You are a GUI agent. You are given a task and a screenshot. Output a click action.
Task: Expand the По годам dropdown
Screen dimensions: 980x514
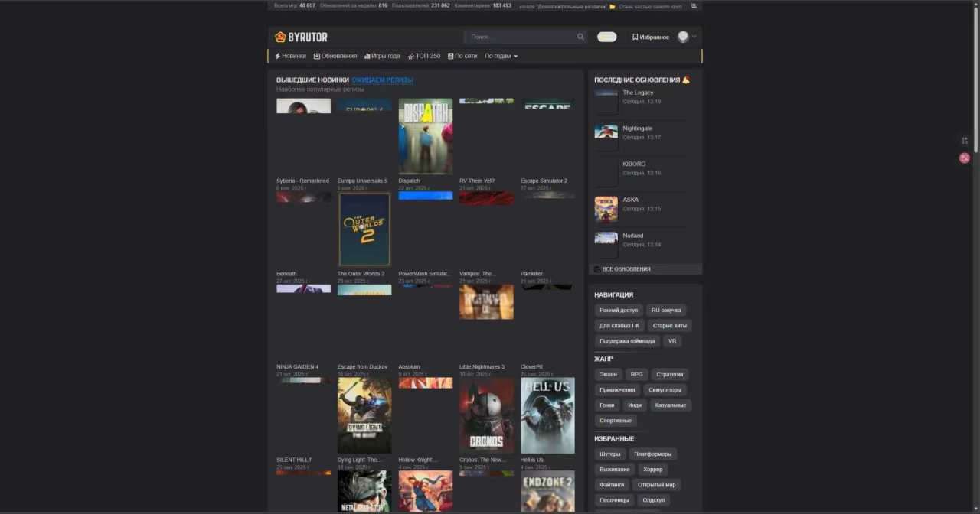[x=501, y=56]
